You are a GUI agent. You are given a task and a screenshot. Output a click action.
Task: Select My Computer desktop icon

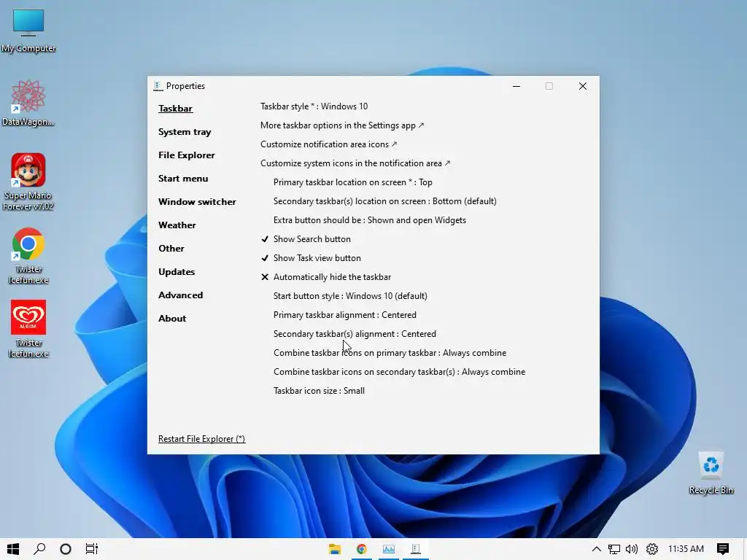coord(28,31)
